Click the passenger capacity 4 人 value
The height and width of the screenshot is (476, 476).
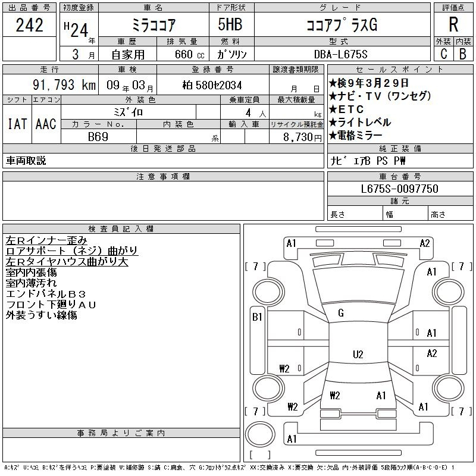pos(256,113)
